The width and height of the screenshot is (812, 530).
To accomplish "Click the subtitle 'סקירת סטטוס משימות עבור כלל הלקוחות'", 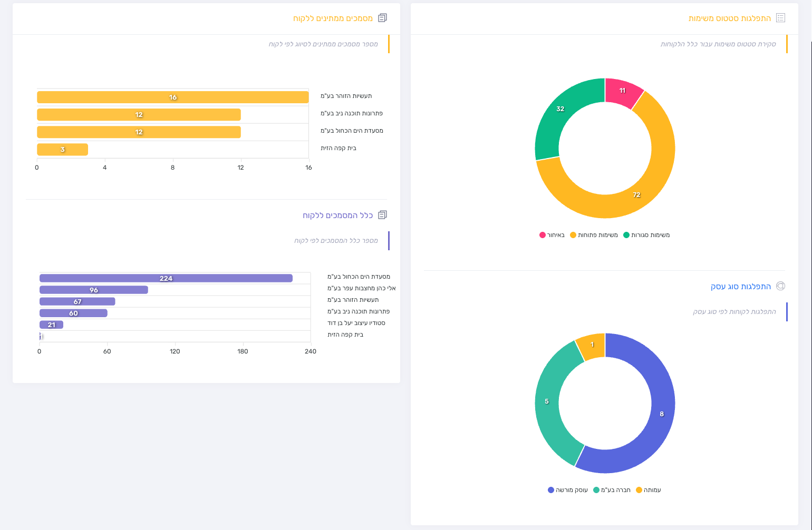I will [718, 44].
